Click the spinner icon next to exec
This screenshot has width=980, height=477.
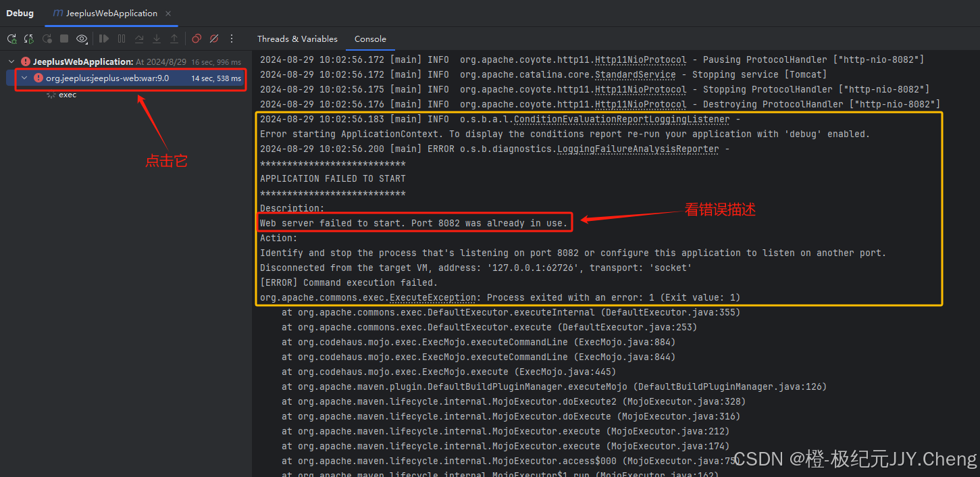[51, 95]
